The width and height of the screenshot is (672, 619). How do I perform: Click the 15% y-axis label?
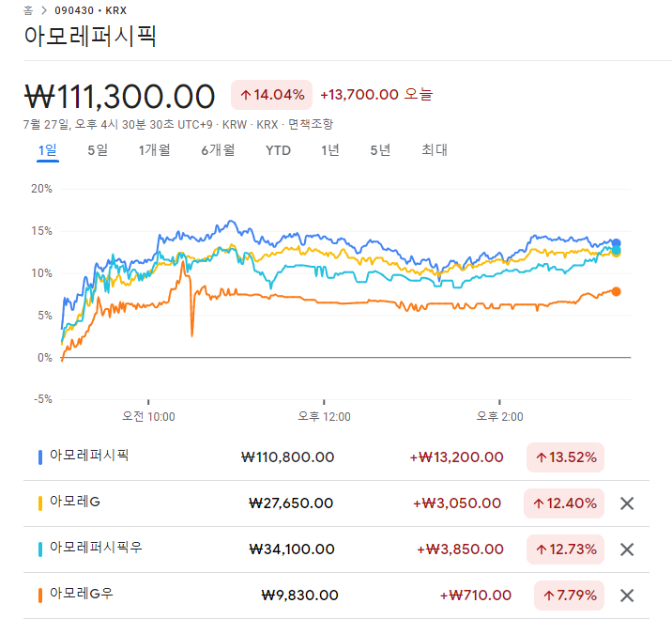pyautogui.click(x=41, y=231)
